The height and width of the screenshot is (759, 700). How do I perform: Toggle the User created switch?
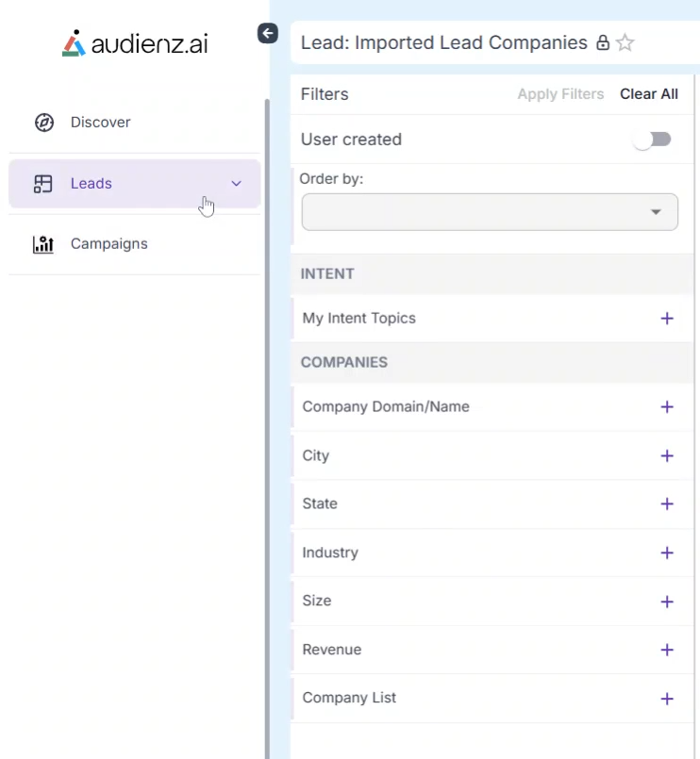coord(652,140)
